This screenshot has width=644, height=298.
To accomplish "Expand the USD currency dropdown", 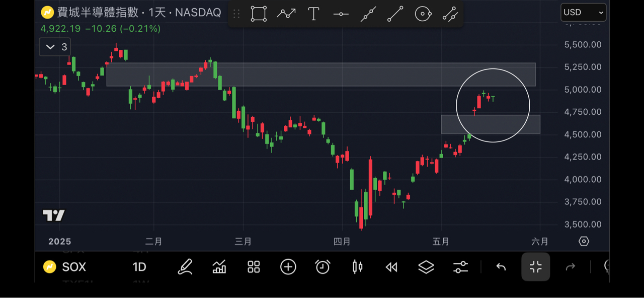I will click(x=584, y=12).
